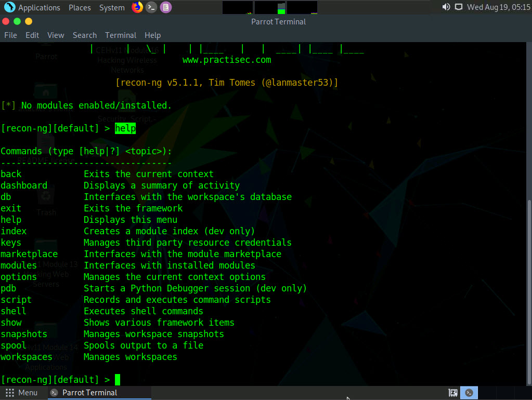Image resolution: width=532 pixels, height=400 pixels.
Task: Open the Search menu
Action: click(x=84, y=35)
